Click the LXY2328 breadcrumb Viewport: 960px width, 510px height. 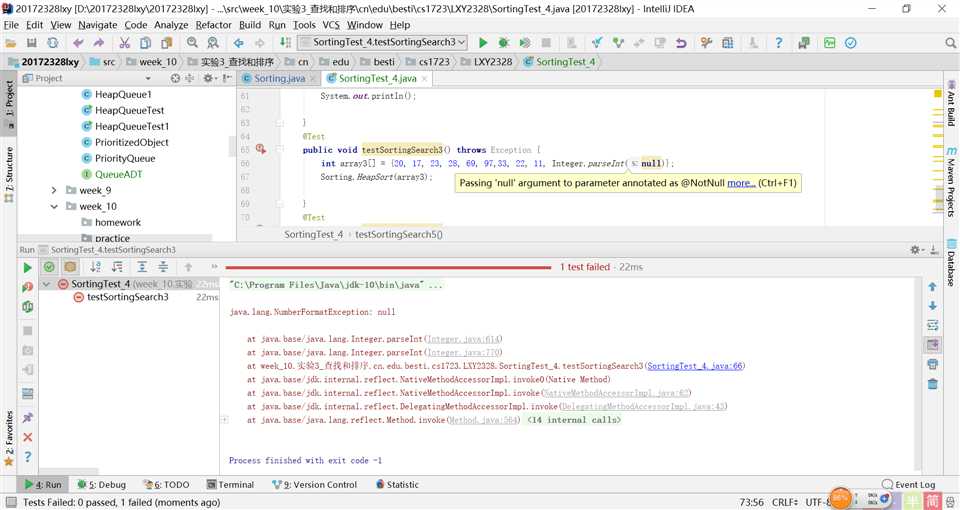487,62
